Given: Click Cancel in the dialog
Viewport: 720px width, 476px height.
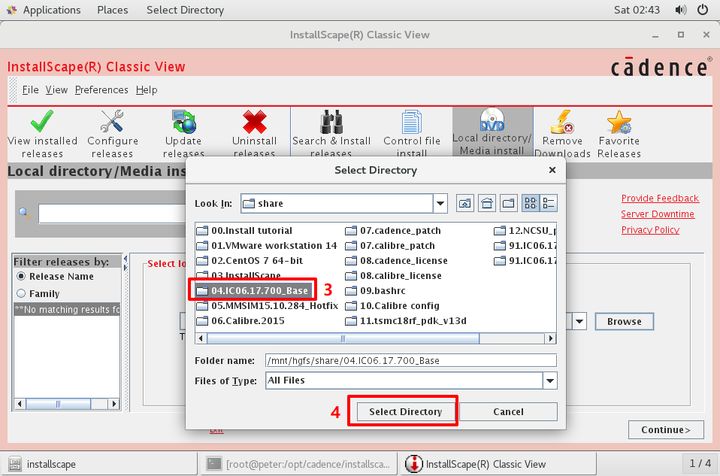Looking at the screenshot, I should pos(508,412).
